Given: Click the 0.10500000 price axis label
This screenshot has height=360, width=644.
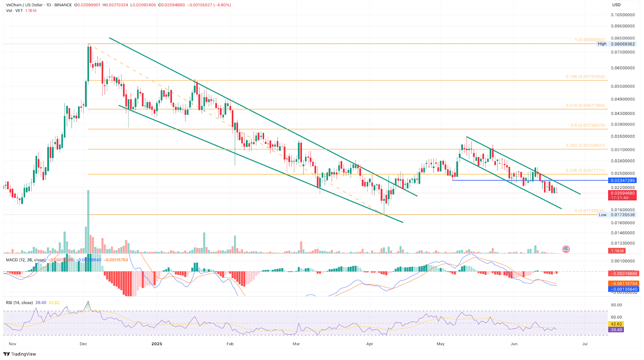Looking at the screenshot, I should coord(623,15).
